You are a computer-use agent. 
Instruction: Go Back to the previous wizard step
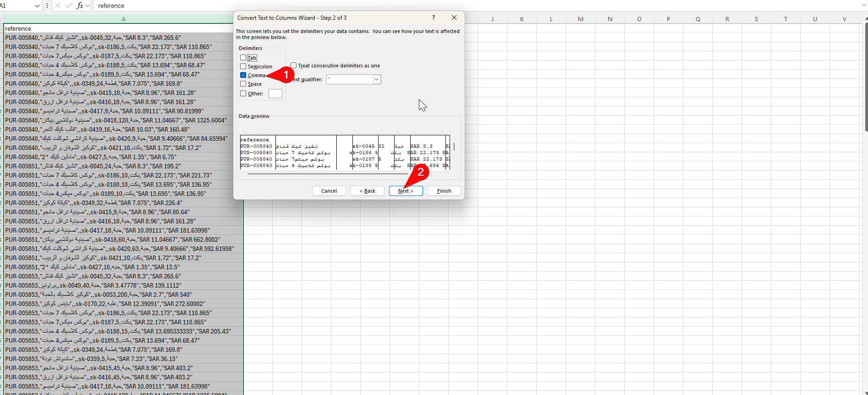(x=367, y=191)
